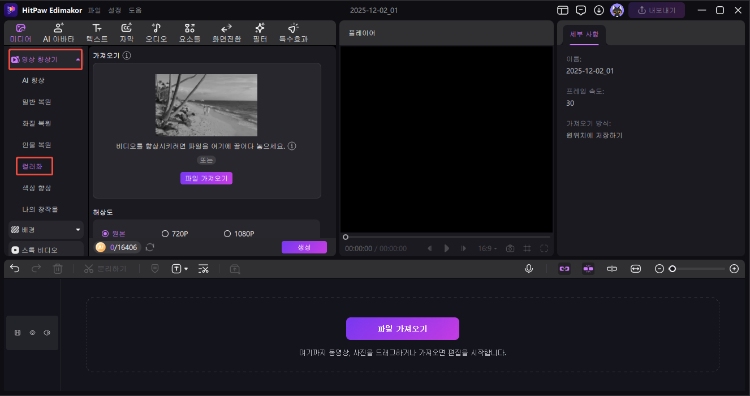Viewport: 750px width, 396px height.
Task: Select the 720P resolution option
Action: (175, 234)
